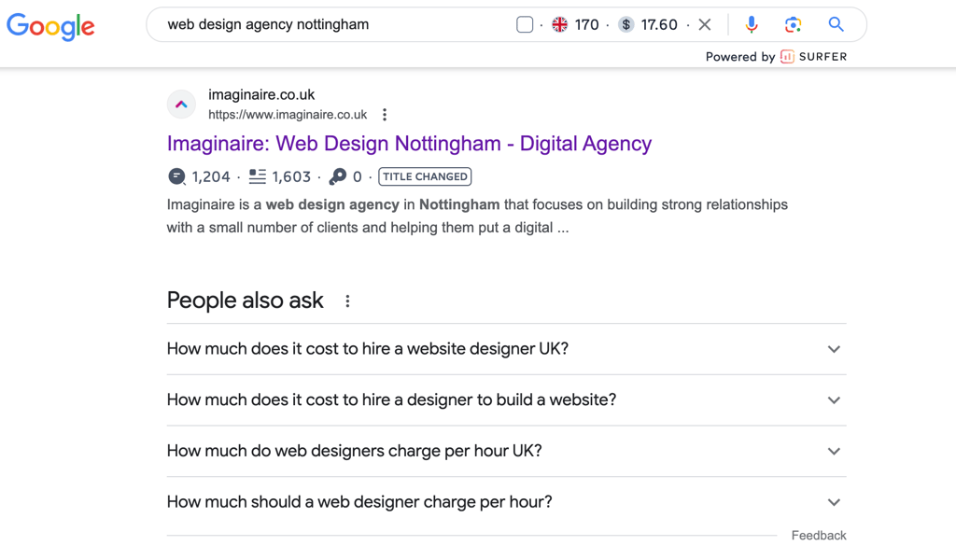Click the search query text field

(268, 24)
